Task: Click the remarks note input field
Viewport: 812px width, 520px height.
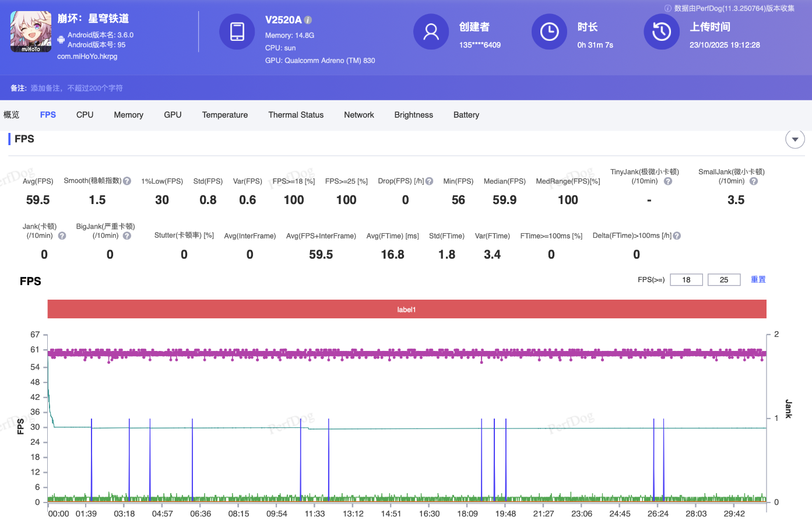Action: coord(77,88)
